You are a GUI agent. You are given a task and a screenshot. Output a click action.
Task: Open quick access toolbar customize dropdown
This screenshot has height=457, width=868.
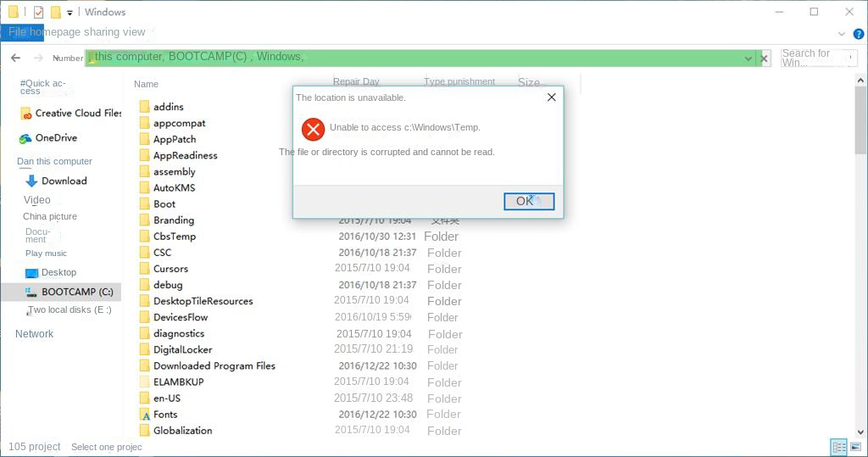click(70, 13)
